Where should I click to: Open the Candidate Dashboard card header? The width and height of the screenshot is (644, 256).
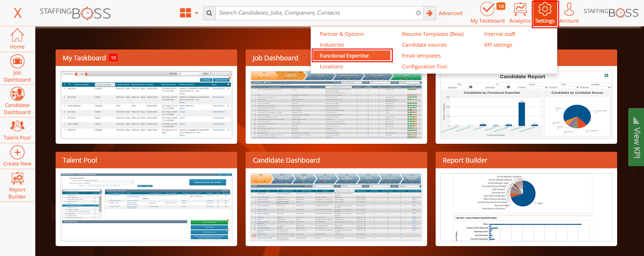[336, 160]
